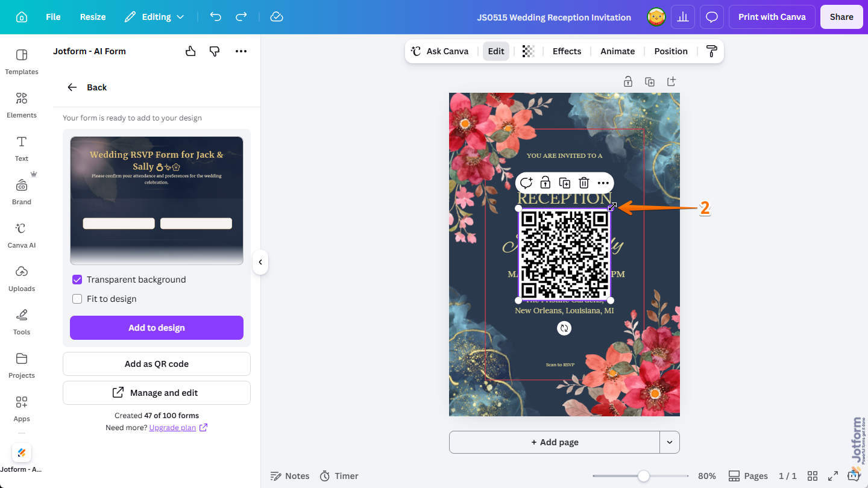The height and width of the screenshot is (488, 868).
Task: Click the design title JS0515 Wedding Reception Invitation
Action: (554, 17)
